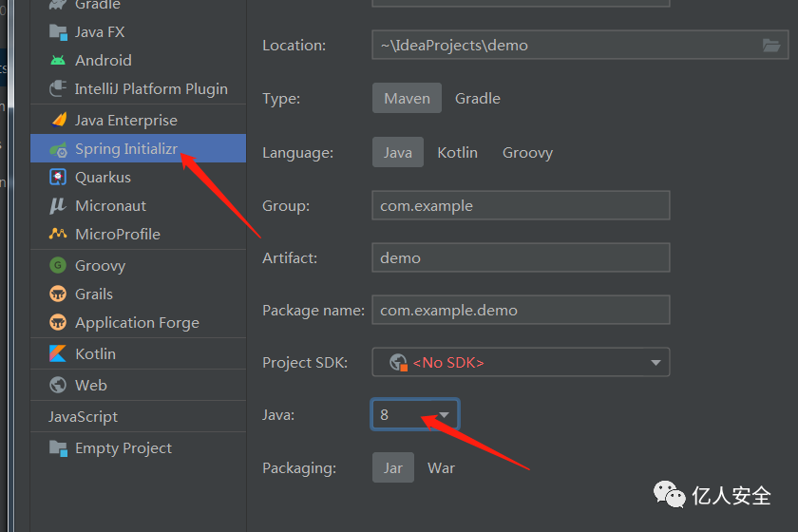This screenshot has height=532, width=798.
Task: Set language to Kotlin
Action: coord(457,153)
